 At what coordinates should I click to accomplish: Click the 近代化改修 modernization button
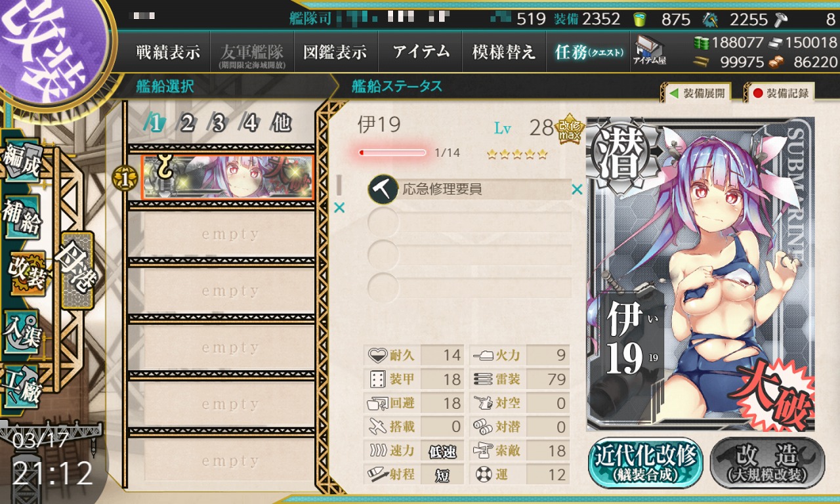click(x=646, y=463)
